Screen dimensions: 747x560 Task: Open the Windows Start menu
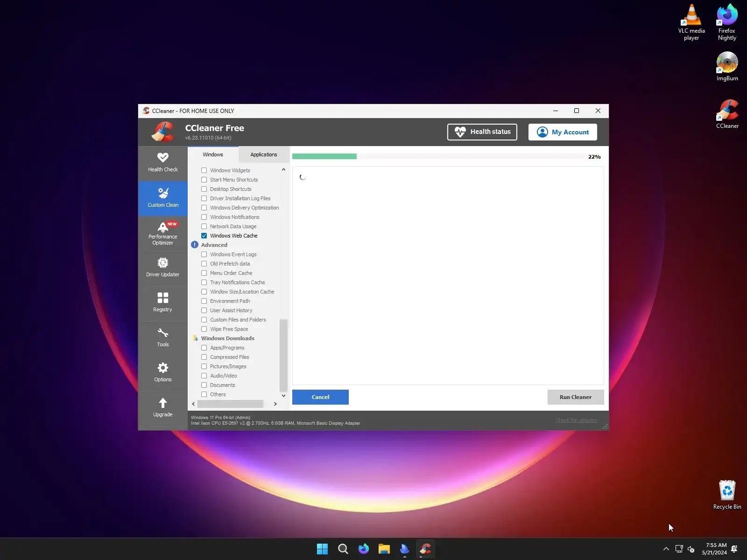tap(322, 549)
